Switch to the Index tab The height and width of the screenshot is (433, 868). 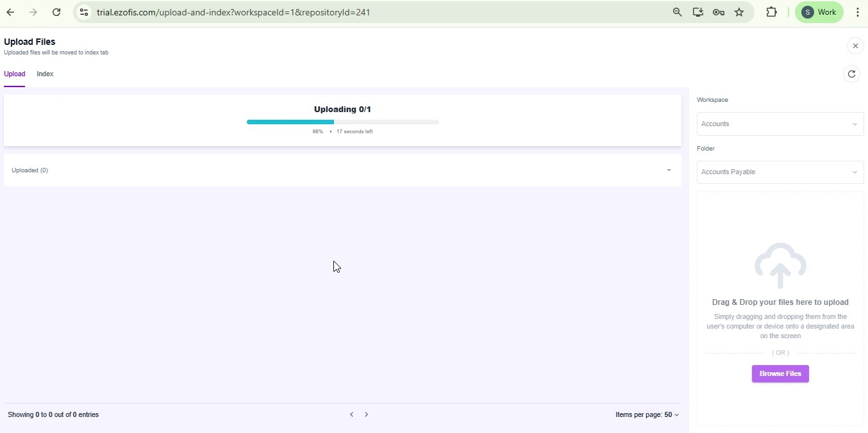[x=45, y=74]
